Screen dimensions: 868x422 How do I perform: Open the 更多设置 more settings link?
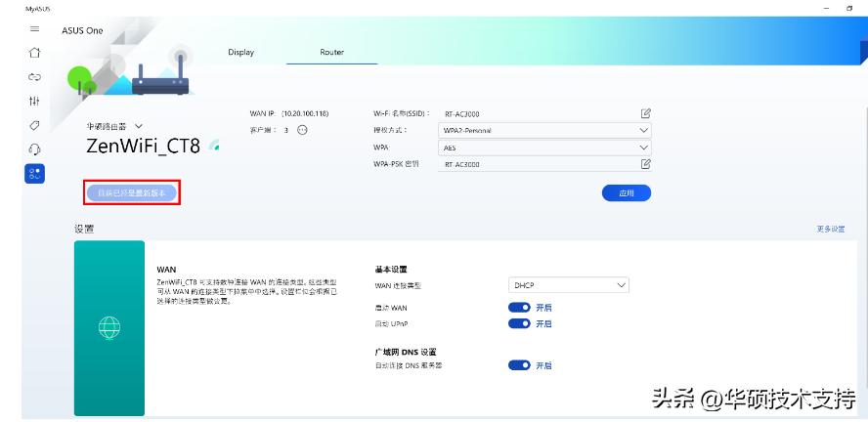(x=830, y=229)
